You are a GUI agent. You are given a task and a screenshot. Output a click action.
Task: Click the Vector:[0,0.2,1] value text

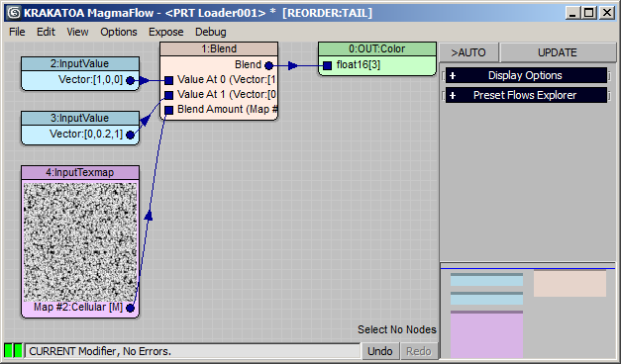pyautogui.click(x=86, y=135)
